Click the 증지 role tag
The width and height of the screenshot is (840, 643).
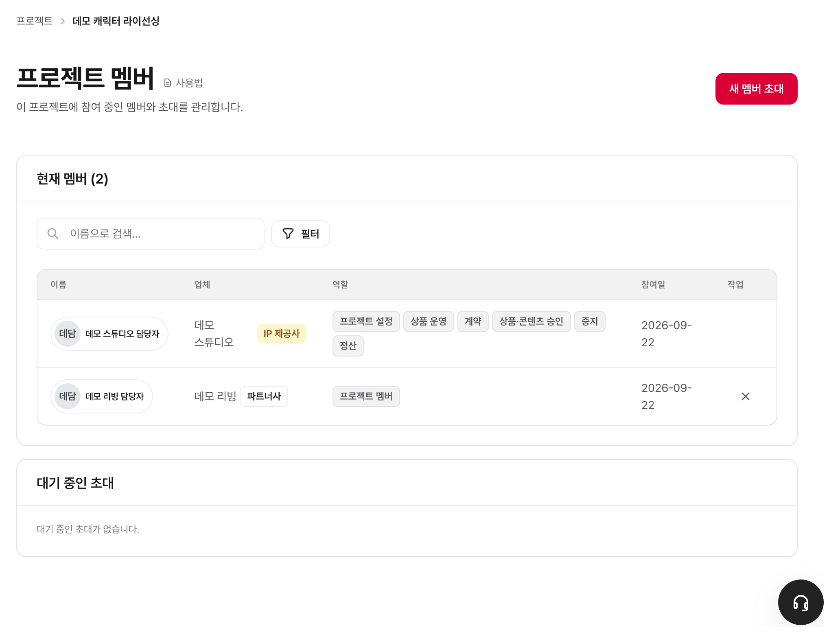[590, 321]
